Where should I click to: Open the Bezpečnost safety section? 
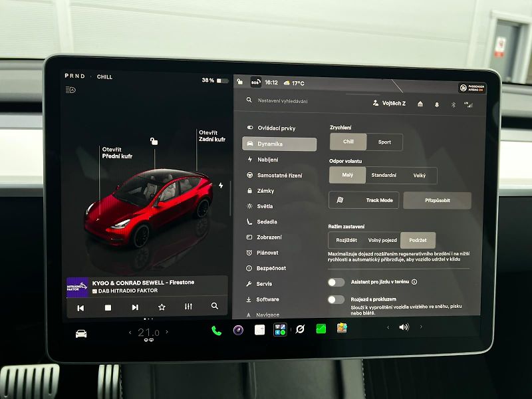click(x=266, y=268)
